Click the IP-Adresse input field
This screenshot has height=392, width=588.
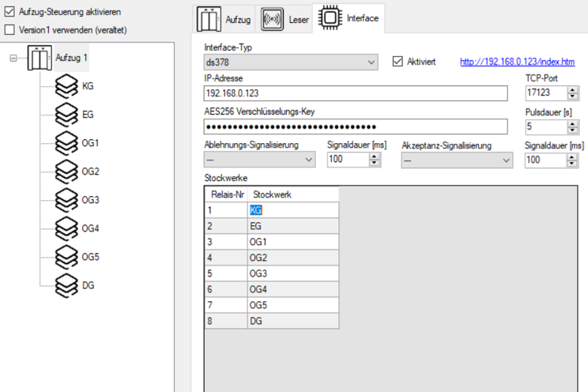point(354,93)
